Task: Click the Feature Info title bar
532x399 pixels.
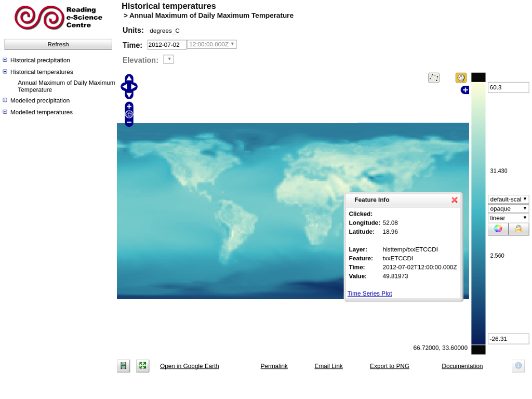Action: (403, 200)
